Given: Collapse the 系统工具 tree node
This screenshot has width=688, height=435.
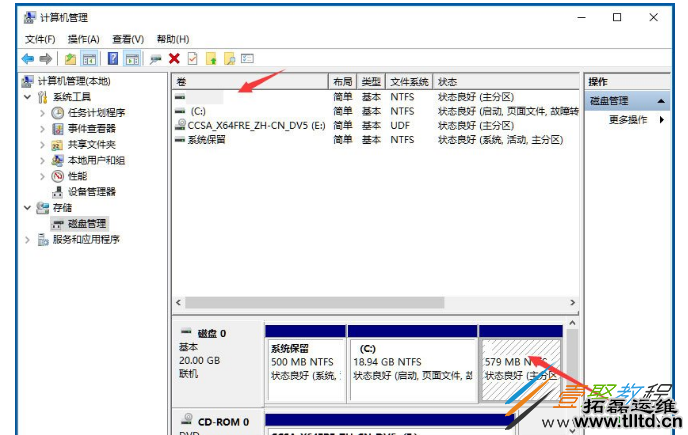Looking at the screenshot, I should [27, 97].
